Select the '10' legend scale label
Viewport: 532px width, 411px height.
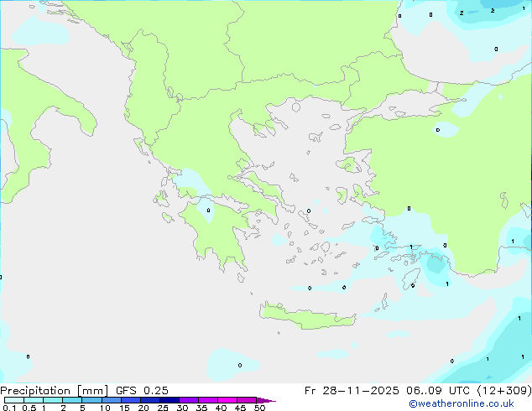click(105, 408)
